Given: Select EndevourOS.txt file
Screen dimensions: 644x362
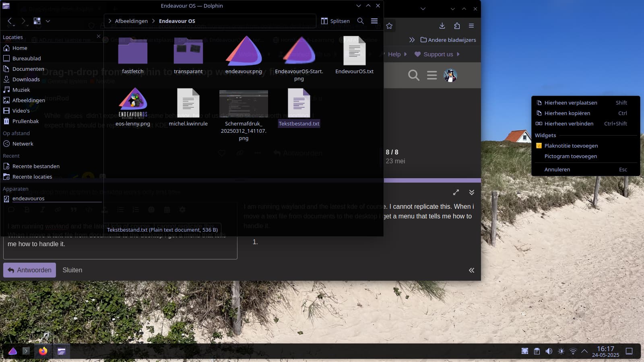Looking at the screenshot, I should pos(355,55).
